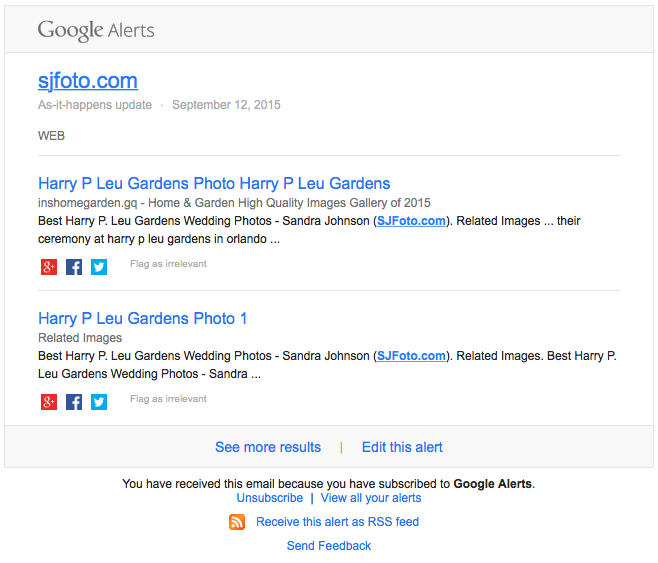Click Send Feedback link
Viewport: 658px width, 563px height.
(329, 546)
